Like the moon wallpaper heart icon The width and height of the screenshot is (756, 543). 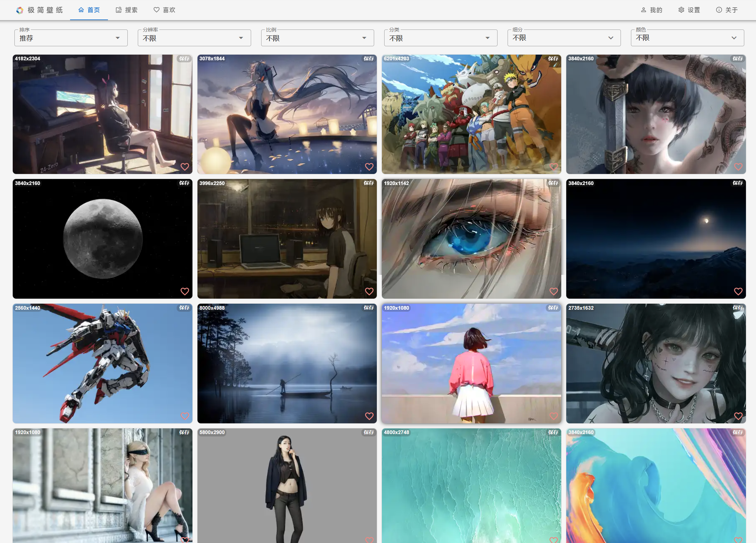pyautogui.click(x=185, y=291)
